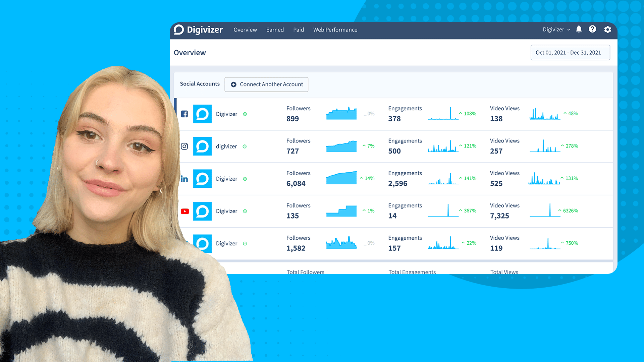644x362 pixels.
Task: Click LinkedIn engagements value 2,596
Action: click(398, 184)
